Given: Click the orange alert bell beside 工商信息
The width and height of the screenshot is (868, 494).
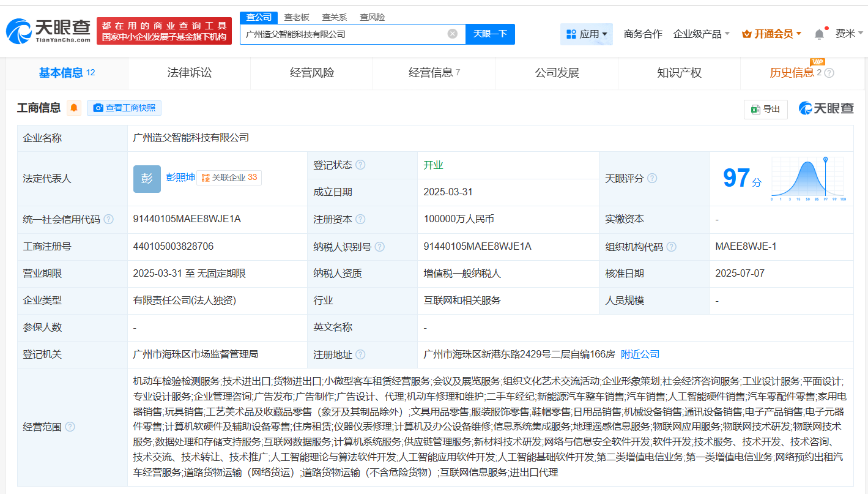Looking at the screenshot, I should click(x=74, y=108).
